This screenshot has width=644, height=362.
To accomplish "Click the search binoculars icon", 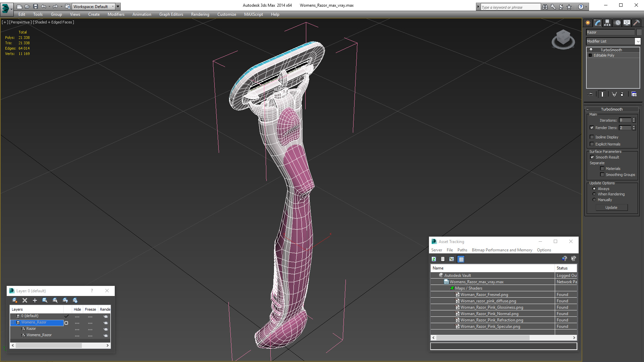I will 545,7.
